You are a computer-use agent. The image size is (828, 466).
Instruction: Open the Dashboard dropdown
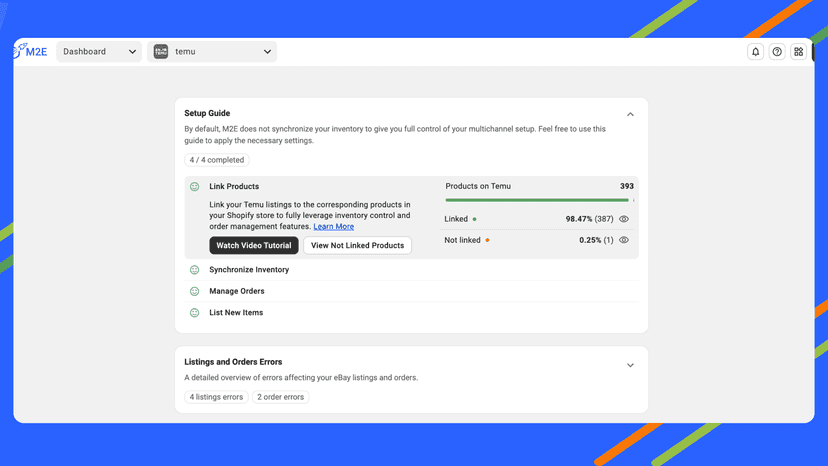[99, 52]
